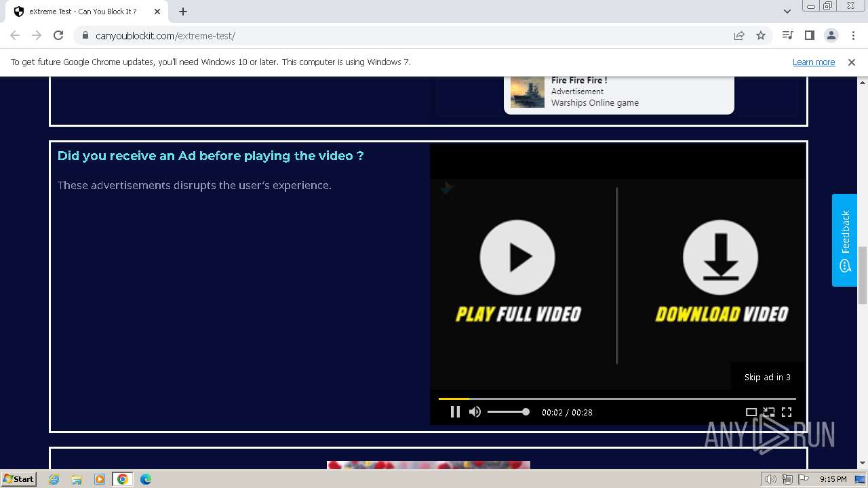Close the eXtreme Test tab
Screen dimensions: 868x488
pyautogui.click(x=157, y=12)
